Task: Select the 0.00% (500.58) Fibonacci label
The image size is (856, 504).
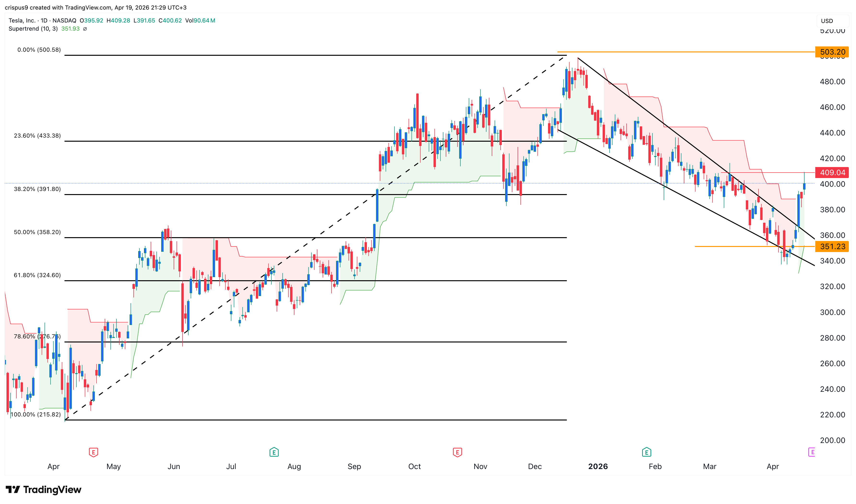Action: (x=39, y=50)
